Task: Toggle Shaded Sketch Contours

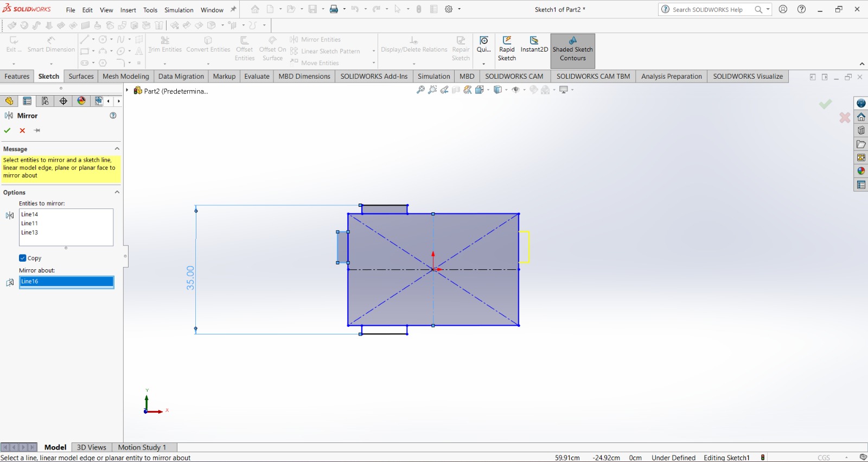Action: coord(573,50)
